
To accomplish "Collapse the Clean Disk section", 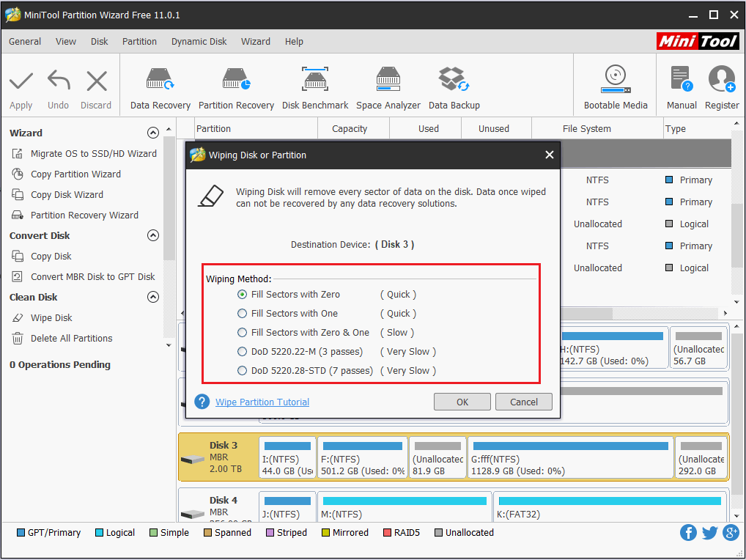I will click(152, 297).
